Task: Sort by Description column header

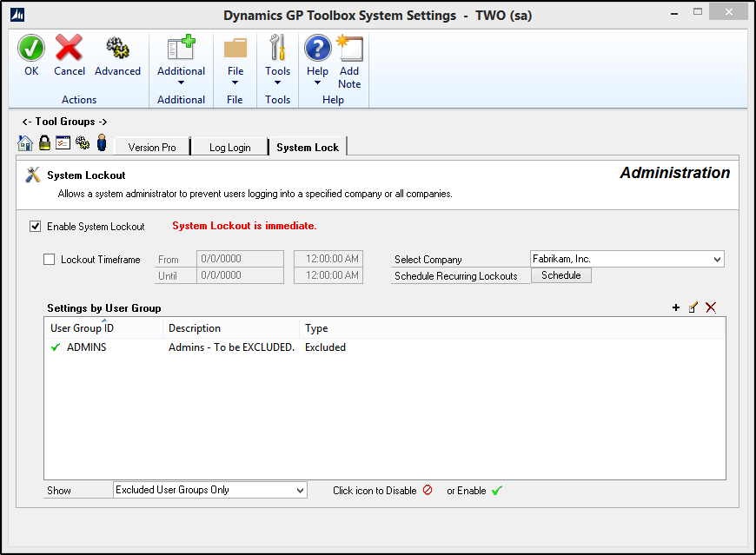Action: 231,328
